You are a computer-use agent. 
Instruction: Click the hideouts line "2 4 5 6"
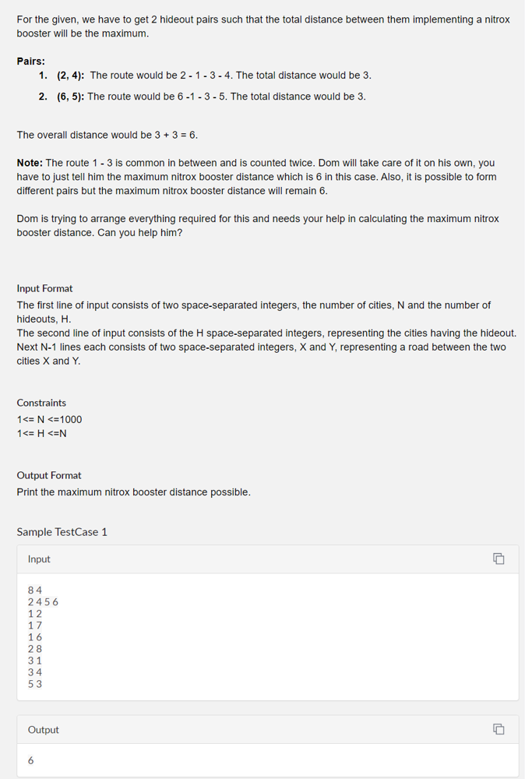click(x=43, y=602)
